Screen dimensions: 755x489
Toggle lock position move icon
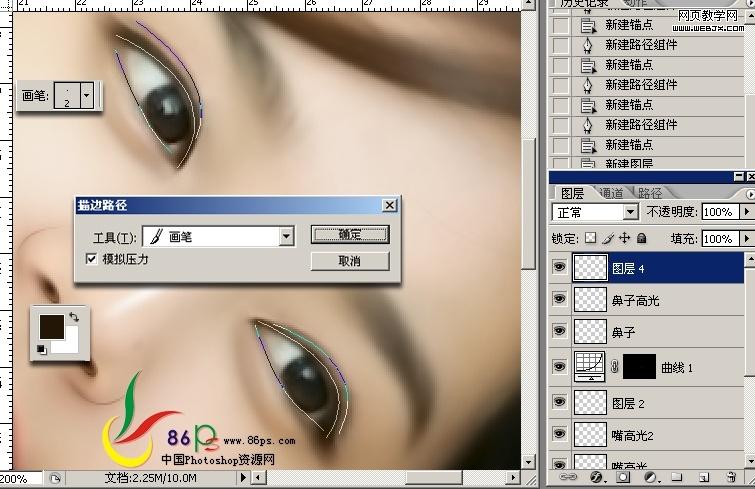tap(625, 238)
